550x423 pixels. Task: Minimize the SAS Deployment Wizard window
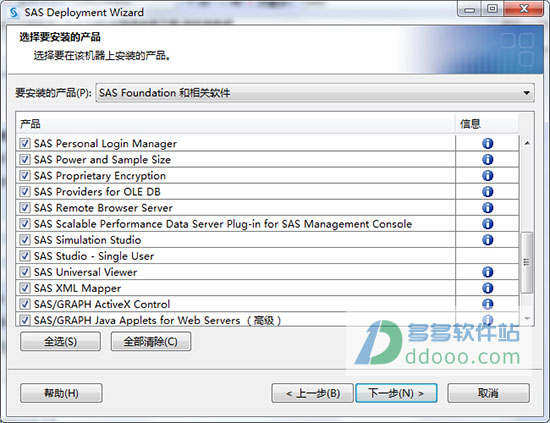[470, 9]
